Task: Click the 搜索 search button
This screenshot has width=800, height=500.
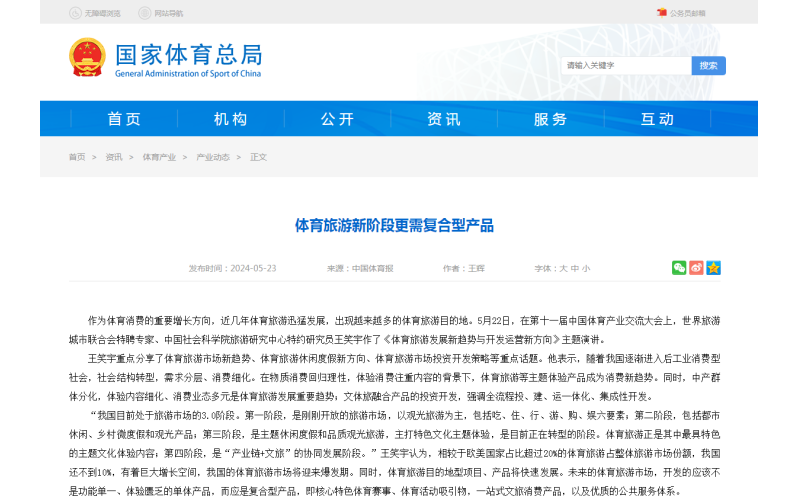Action: click(x=708, y=65)
